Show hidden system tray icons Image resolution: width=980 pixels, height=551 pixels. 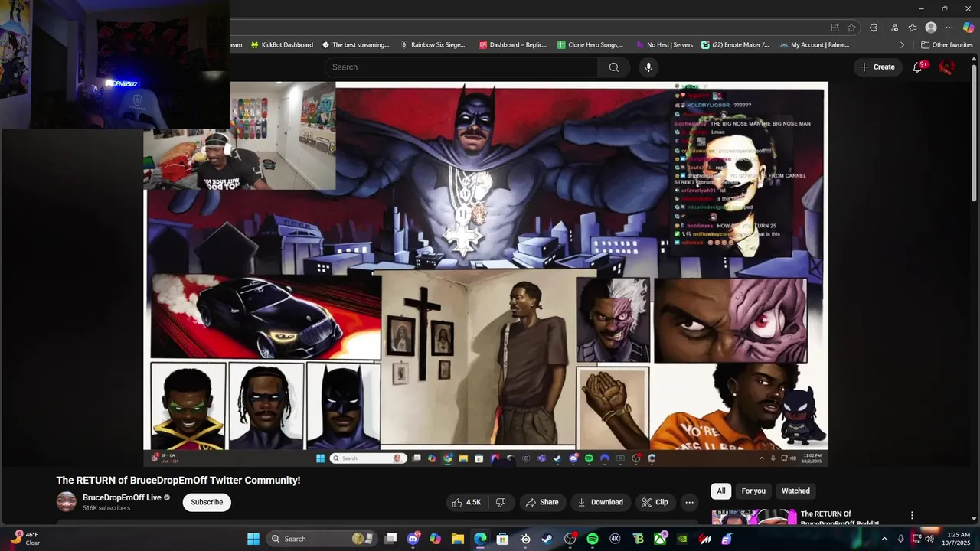tap(884, 539)
